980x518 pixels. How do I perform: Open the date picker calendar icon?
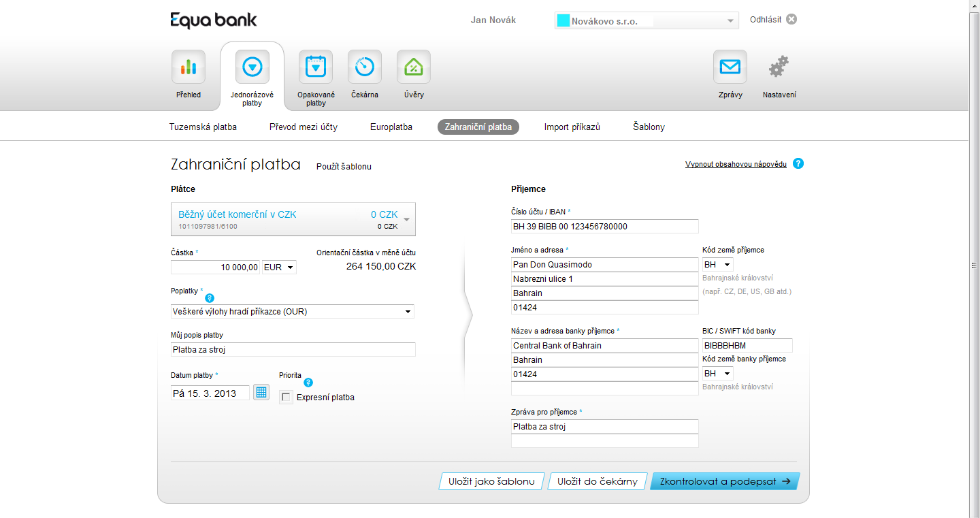261,392
